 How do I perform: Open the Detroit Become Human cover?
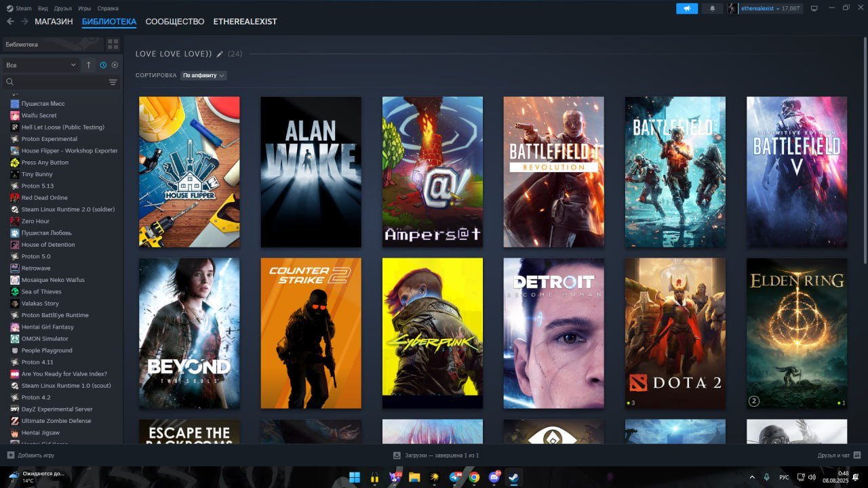click(553, 333)
